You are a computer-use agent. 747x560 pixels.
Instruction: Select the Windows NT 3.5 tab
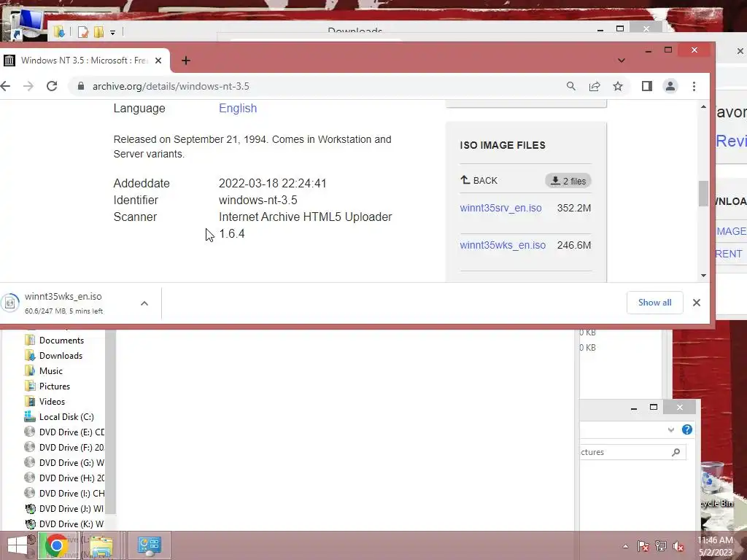pyautogui.click(x=84, y=61)
